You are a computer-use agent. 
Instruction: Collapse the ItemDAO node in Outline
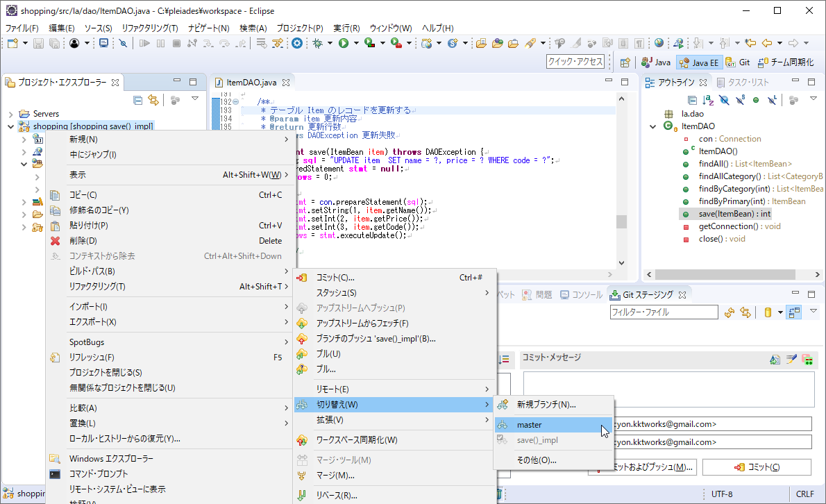tap(654, 126)
